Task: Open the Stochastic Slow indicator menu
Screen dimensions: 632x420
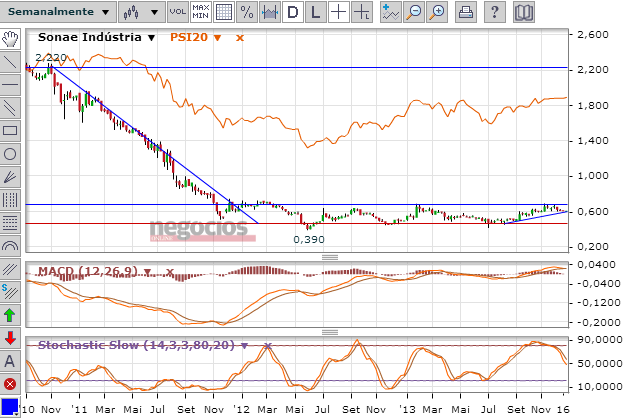Action: pyautogui.click(x=244, y=346)
